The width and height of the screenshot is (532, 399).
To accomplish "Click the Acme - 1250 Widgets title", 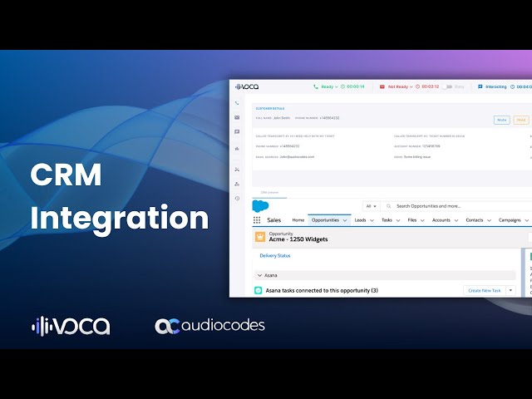I will point(298,239).
